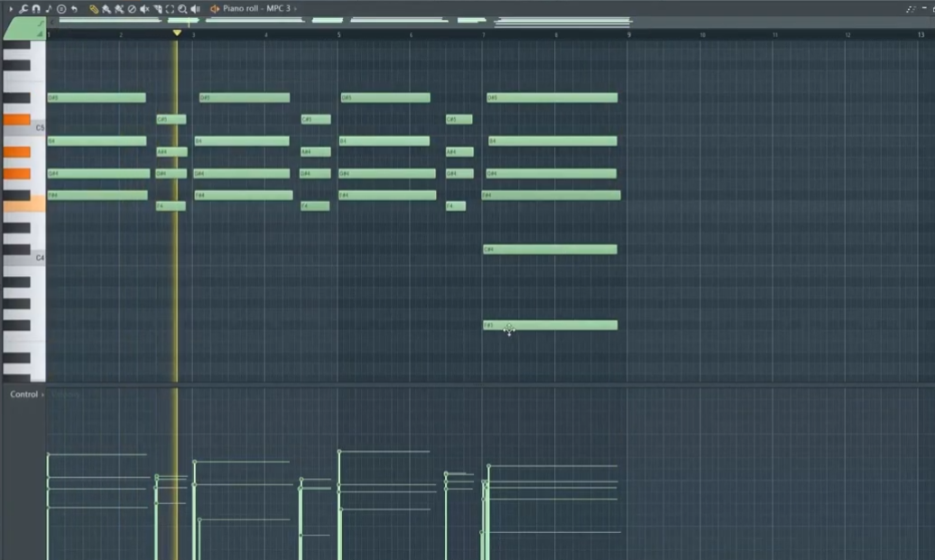Select the Playback speaker tool

[196, 9]
